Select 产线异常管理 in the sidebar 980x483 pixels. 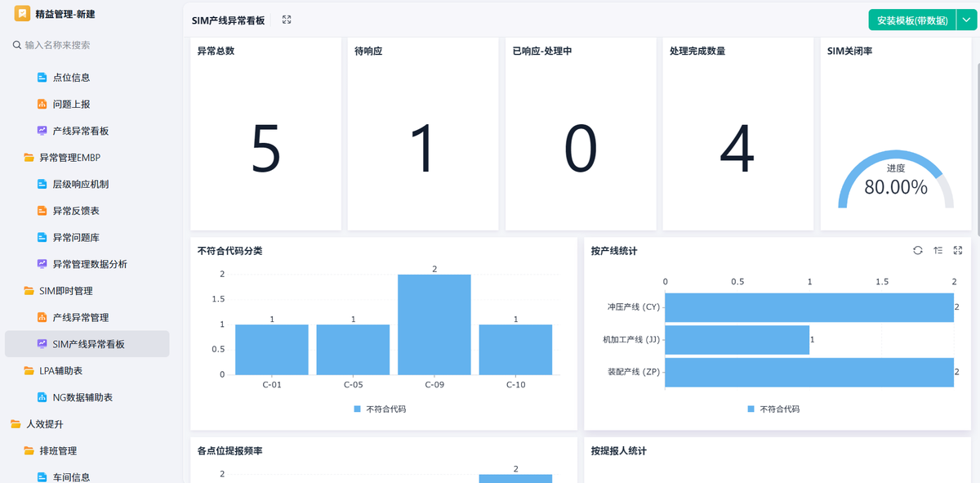click(80, 317)
